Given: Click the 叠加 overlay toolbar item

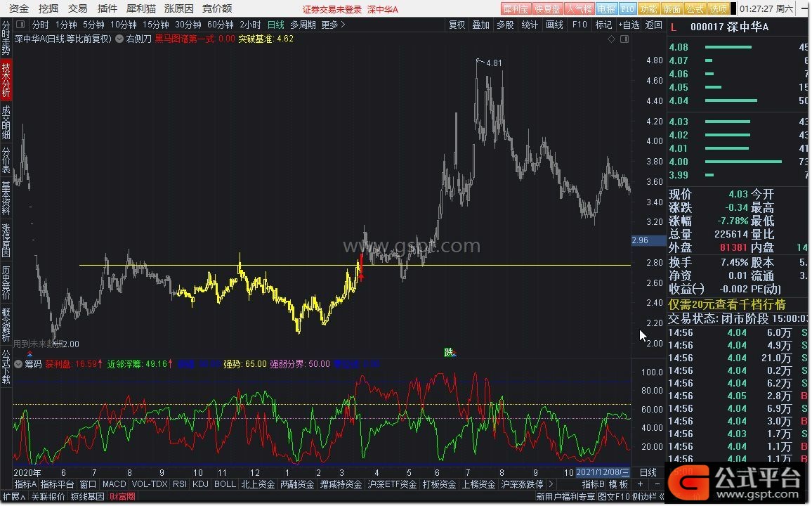Looking at the screenshot, I should click(x=480, y=25).
